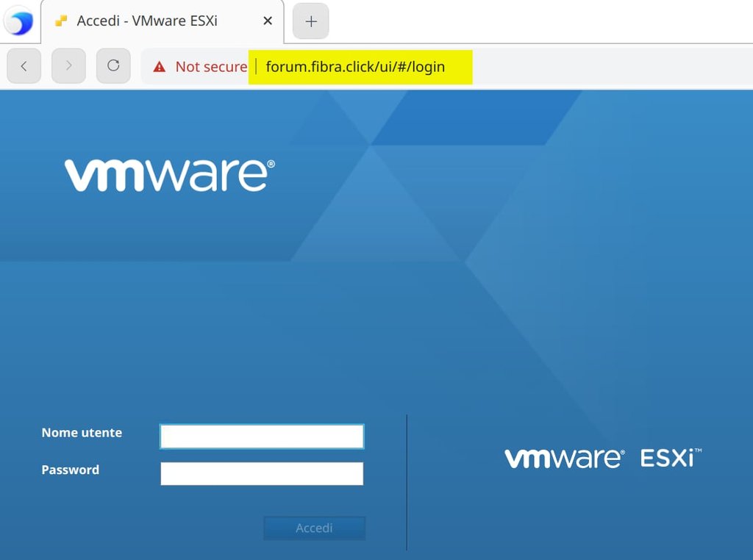Viewport: 753px width, 560px height.
Task: Reload the page with the refresh icon
Action: click(113, 65)
